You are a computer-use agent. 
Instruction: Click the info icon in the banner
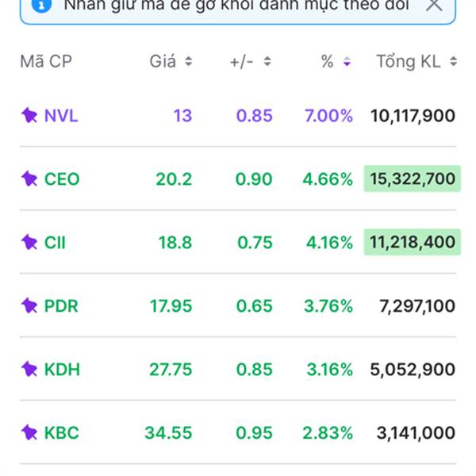tap(43, 6)
